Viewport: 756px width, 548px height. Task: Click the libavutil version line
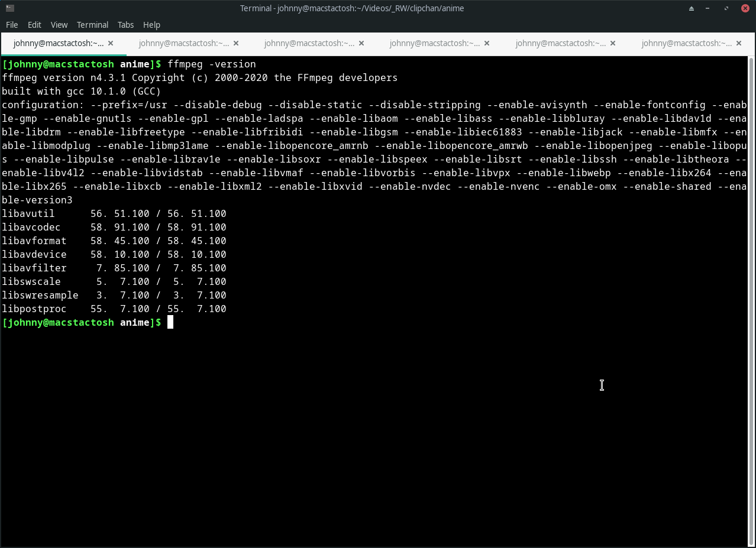coord(114,213)
